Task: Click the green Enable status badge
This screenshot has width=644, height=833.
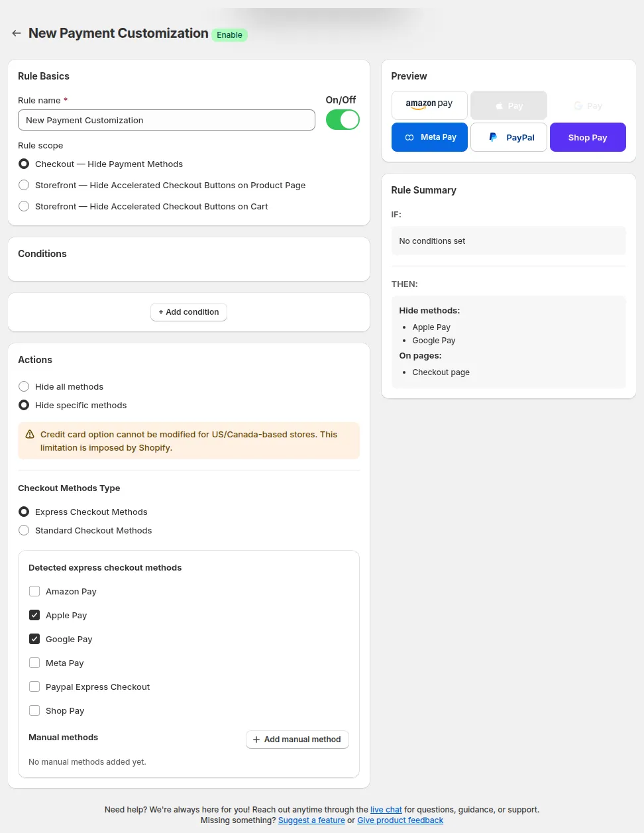Action: pyautogui.click(x=229, y=35)
